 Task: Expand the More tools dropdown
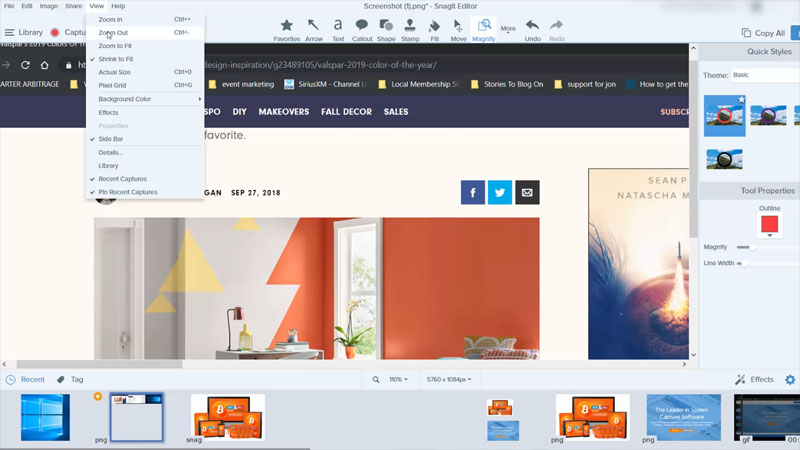pyautogui.click(x=509, y=28)
